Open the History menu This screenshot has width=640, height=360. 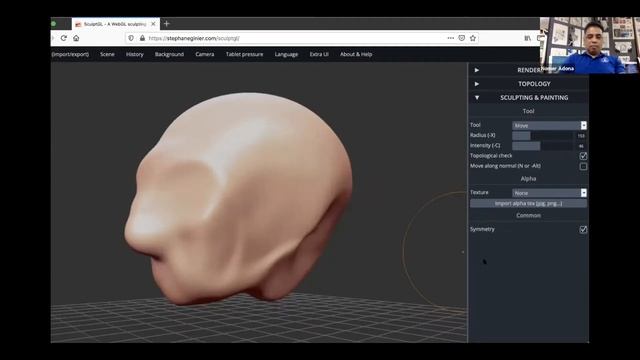[135, 54]
